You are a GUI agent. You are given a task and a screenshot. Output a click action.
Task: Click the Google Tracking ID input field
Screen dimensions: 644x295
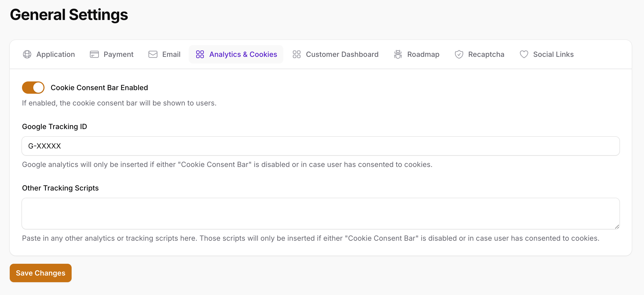click(321, 146)
